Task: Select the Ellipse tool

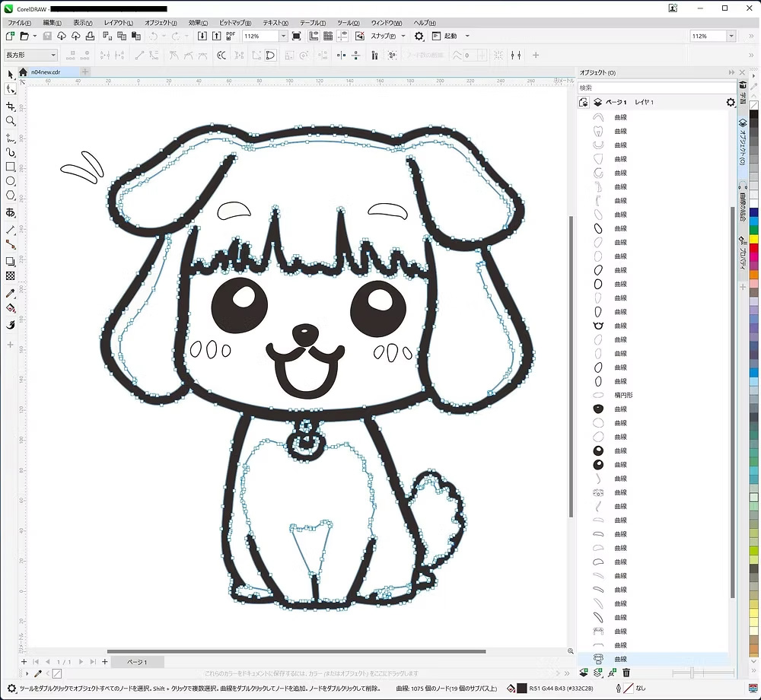Action: coord(11,182)
